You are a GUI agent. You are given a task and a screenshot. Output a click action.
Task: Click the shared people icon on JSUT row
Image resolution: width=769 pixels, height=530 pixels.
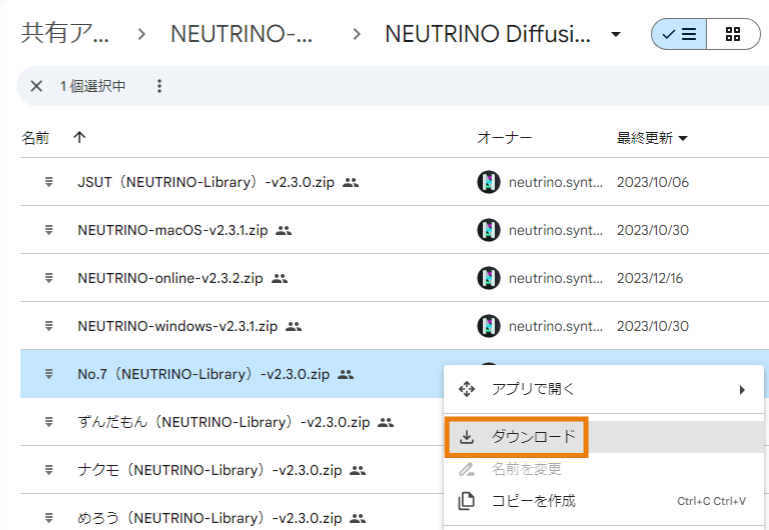(351, 183)
